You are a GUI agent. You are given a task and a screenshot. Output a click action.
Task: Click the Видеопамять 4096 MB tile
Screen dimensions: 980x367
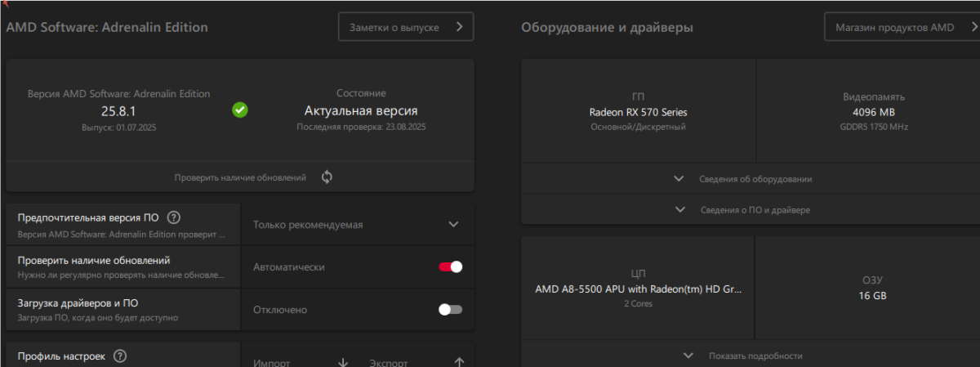873,111
